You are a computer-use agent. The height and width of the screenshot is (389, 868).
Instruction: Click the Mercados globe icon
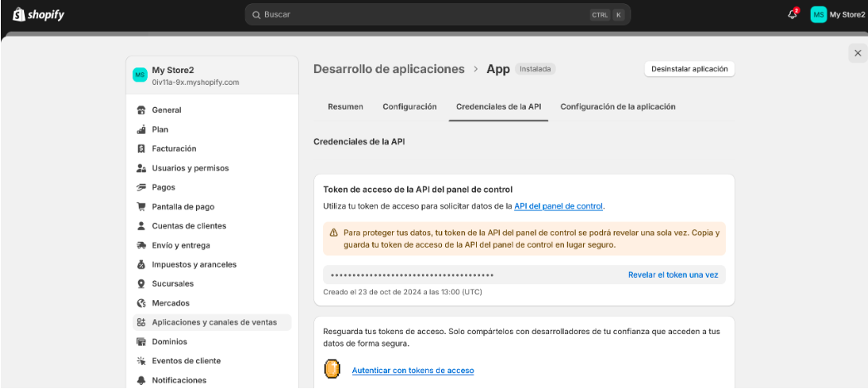click(141, 303)
